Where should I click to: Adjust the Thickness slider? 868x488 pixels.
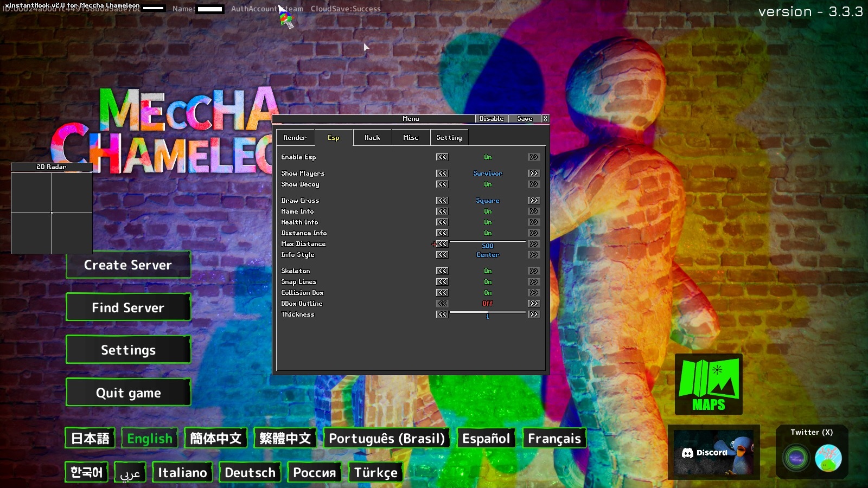(488, 312)
